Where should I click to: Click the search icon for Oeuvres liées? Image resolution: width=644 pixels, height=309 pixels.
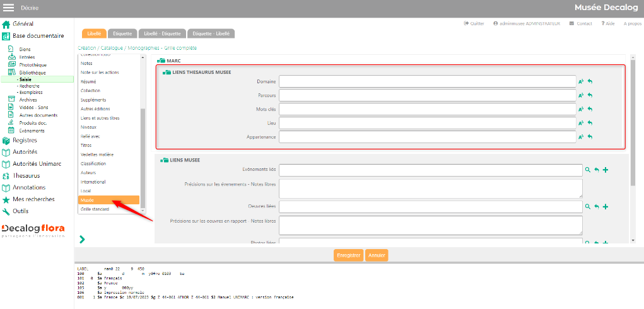click(x=587, y=207)
